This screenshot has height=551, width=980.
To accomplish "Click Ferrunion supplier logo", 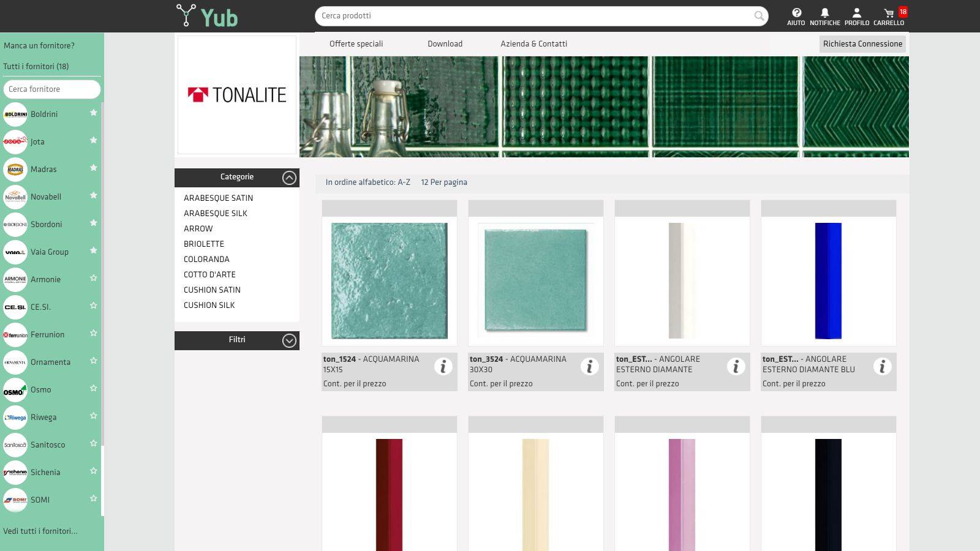I will (15, 335).
